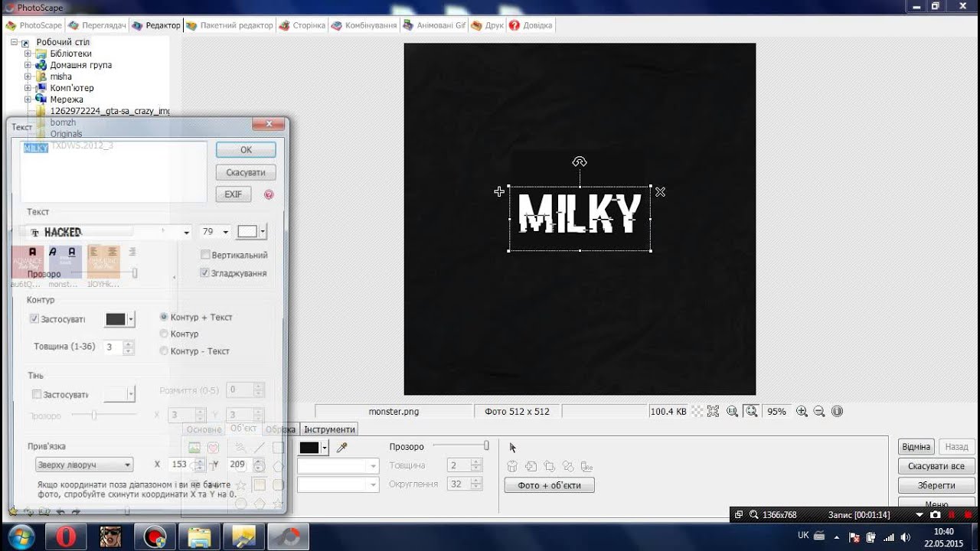Image resolution: width=980 pixels, height=551 pixels.
Task: Click the bottom panel Прозоро slider handle
Action: (x=485, y=445)
